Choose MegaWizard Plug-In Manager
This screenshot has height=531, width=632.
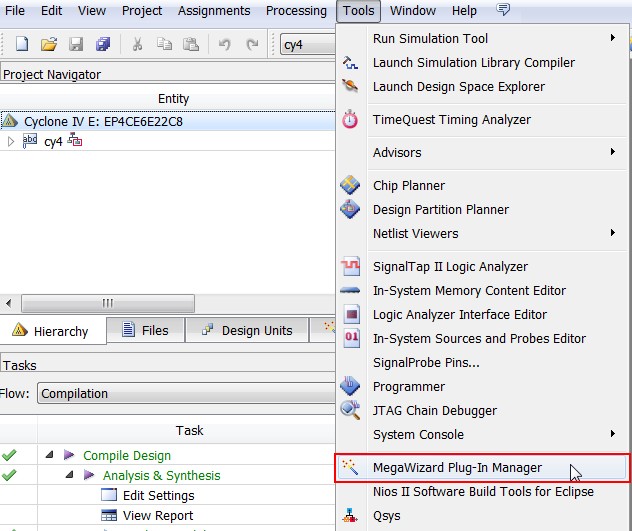[457, 468]
